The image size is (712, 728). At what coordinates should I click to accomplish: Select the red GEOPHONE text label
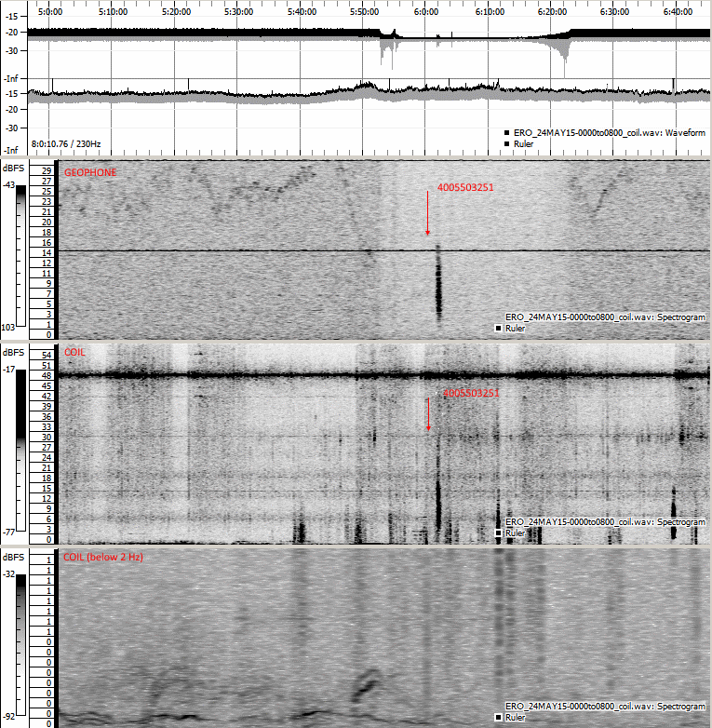89,172
